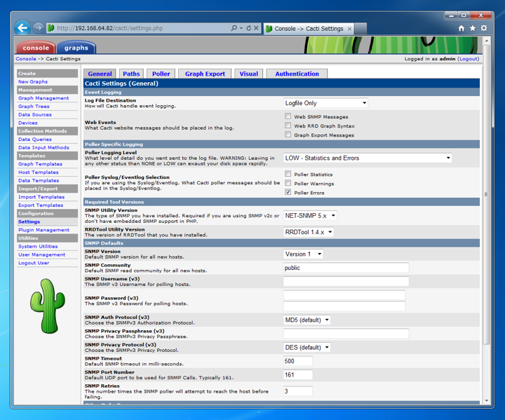505x420 pixels.
Task: Switch to the Graph Export tab
Action: point(205,74)
